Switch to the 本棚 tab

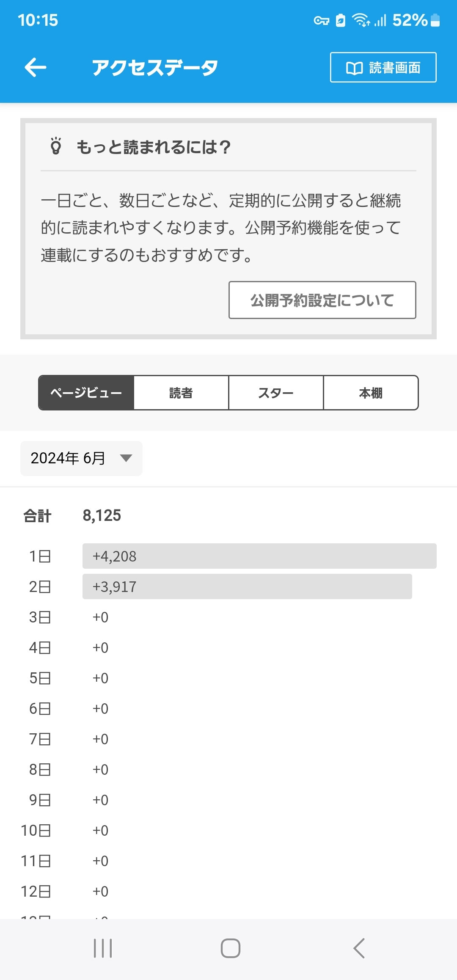[371, 393]
